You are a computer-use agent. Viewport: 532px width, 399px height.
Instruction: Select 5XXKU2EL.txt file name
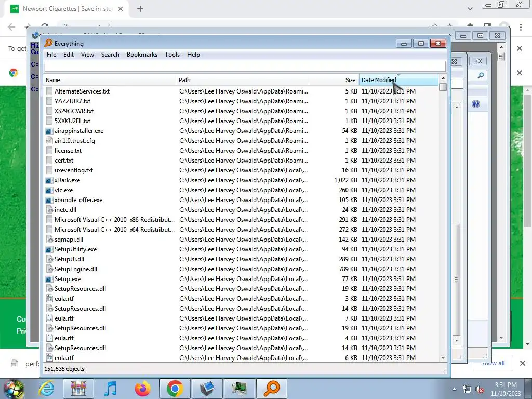(x=72, y=121)
